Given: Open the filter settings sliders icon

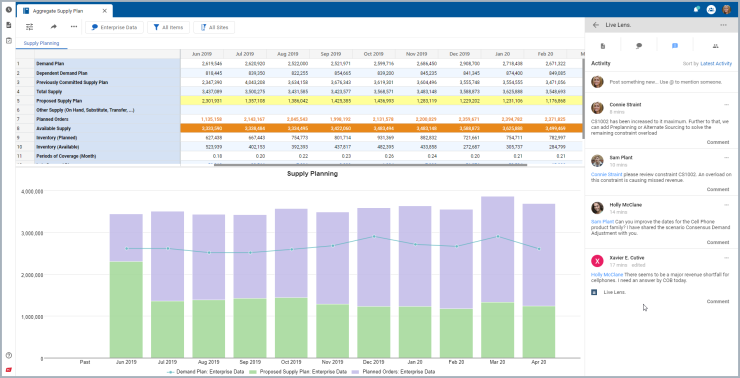Looking at the screenshot, I should tap(29, 27).
